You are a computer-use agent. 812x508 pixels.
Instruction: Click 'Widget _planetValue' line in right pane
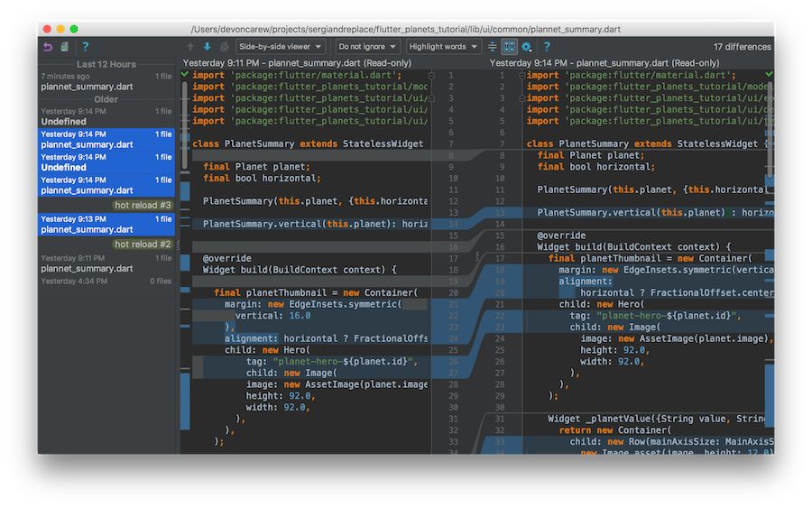tap(656, 419)
